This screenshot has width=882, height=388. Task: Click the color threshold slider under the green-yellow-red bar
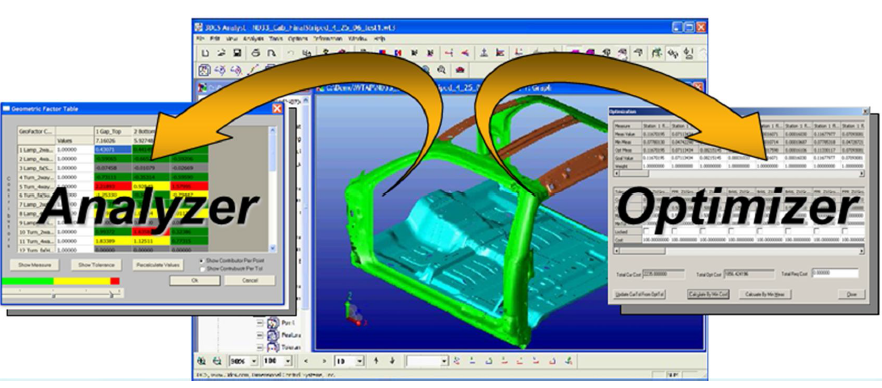point(63,294)
